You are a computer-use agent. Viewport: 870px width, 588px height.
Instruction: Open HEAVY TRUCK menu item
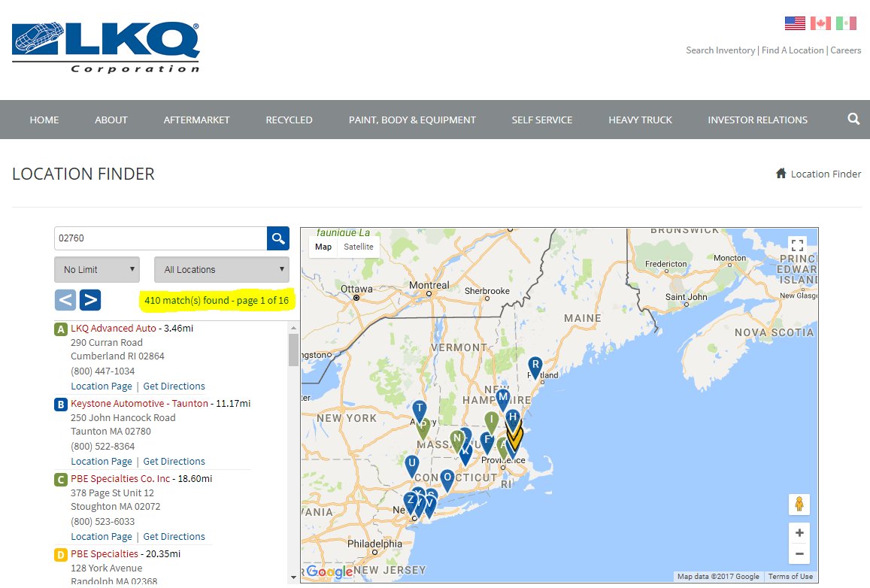tap(641, 120)
